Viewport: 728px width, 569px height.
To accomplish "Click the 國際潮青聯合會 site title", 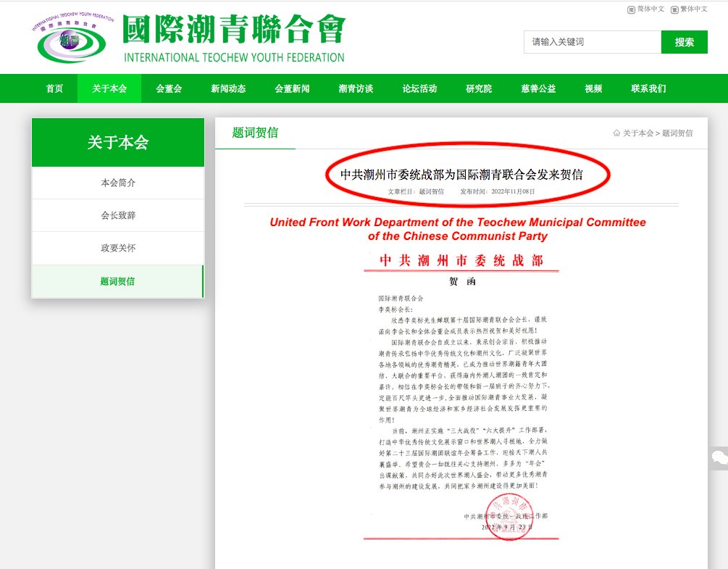I will point(234,29).
